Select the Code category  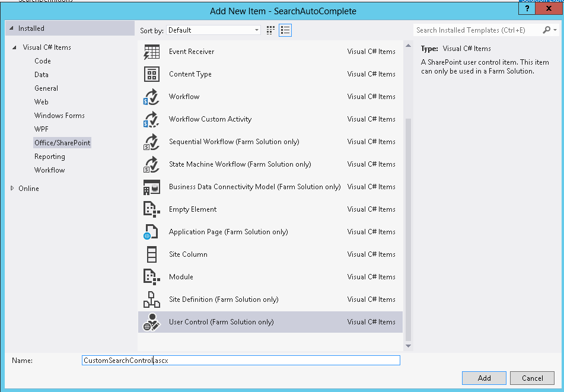[43, 61]
